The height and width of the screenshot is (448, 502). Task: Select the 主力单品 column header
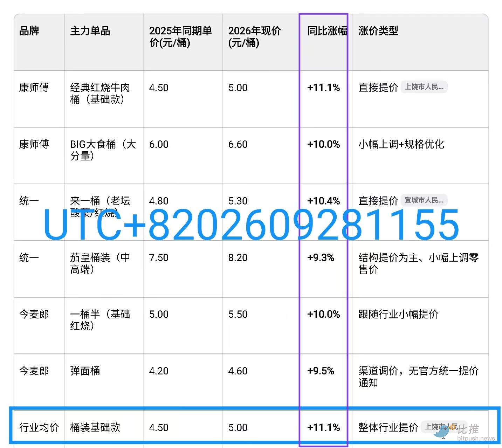pyautogui.click(x=90, y=31)
